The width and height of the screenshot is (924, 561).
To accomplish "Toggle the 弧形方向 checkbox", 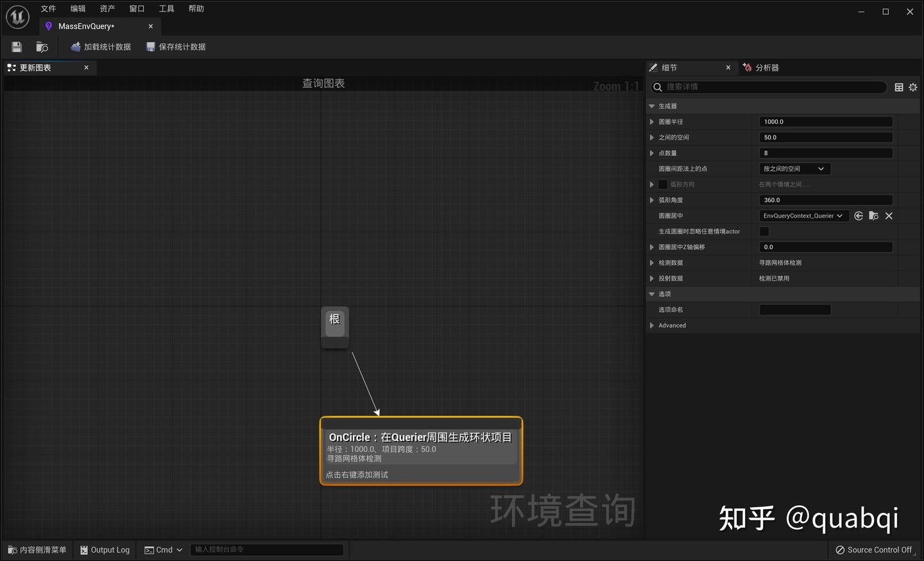I will 663,184.
